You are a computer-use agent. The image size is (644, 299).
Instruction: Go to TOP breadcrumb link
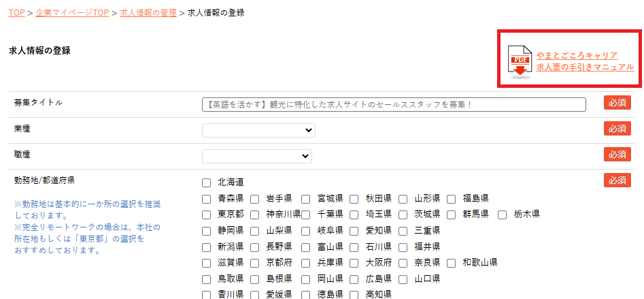[17, 13]
